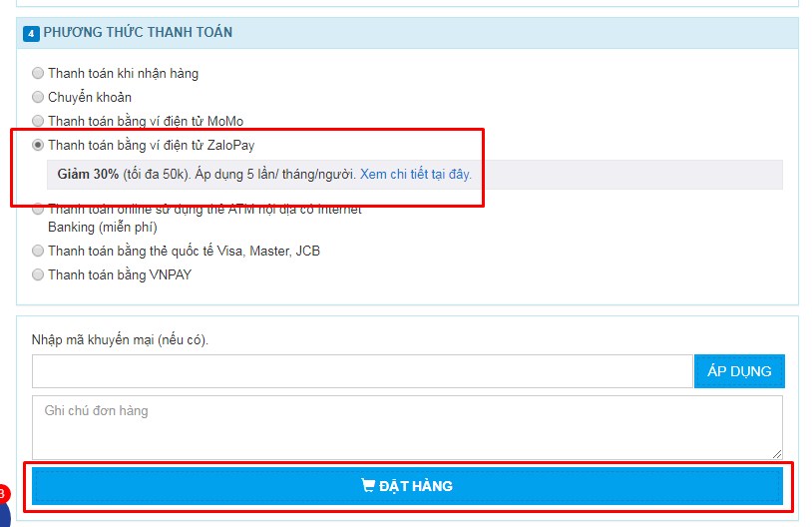Image resolution: width=812 pixels, height=527 pixels.
Task: Choose the 'Thanh toán bằng VNPAY' option
Action: pos(38,274)
